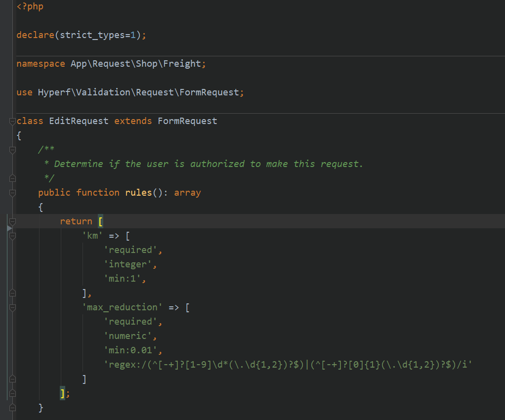Click the 'numeric' rule string

pyautogui.click(x=127, y=336)
